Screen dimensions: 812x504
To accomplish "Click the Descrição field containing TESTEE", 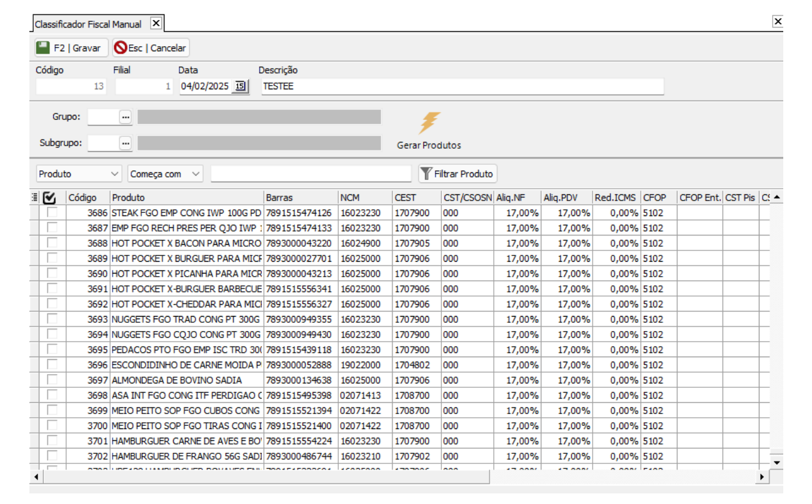I will click(x=461, y=87).
